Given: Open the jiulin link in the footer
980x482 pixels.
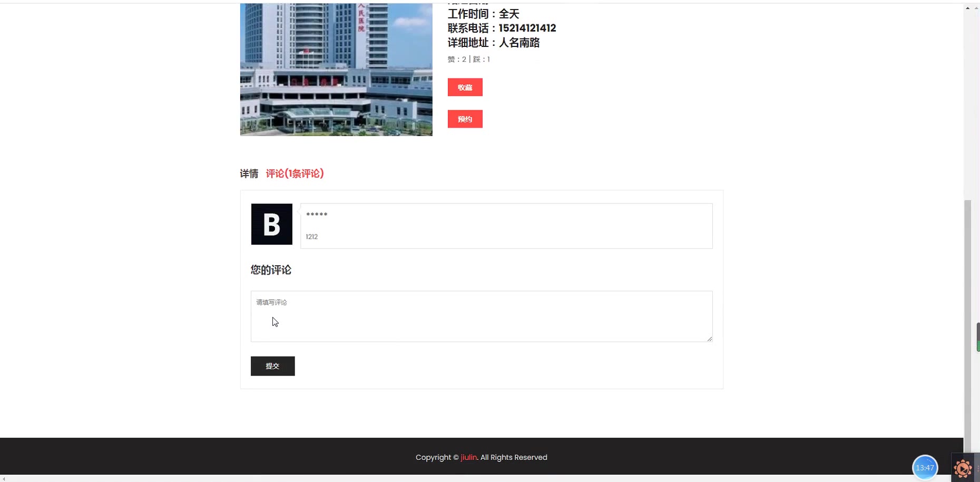Looking at the screenshot, I should (x=468, y=457).
